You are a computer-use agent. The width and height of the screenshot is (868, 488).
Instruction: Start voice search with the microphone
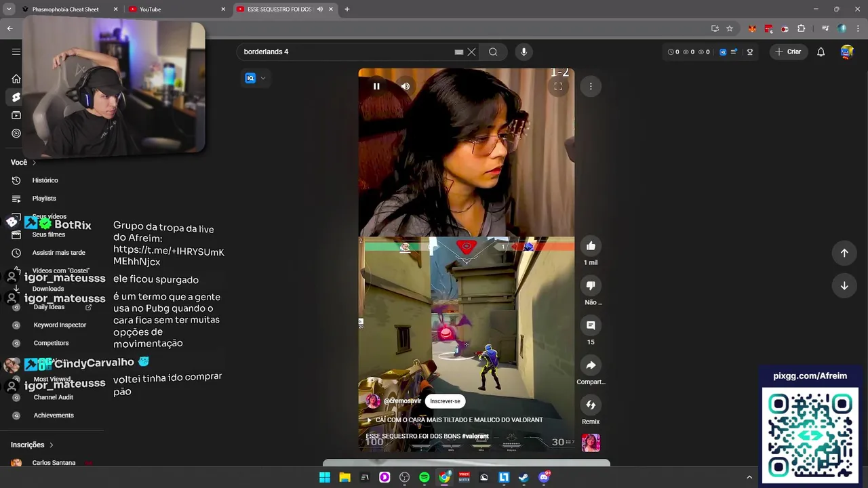coord(523,52)
